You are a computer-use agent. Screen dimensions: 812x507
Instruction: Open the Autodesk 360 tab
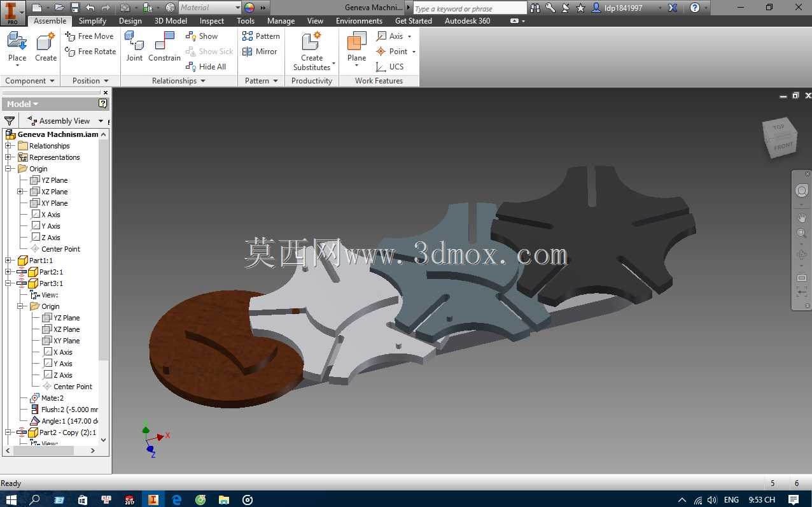pyautogui.click(x=467, y=21)
